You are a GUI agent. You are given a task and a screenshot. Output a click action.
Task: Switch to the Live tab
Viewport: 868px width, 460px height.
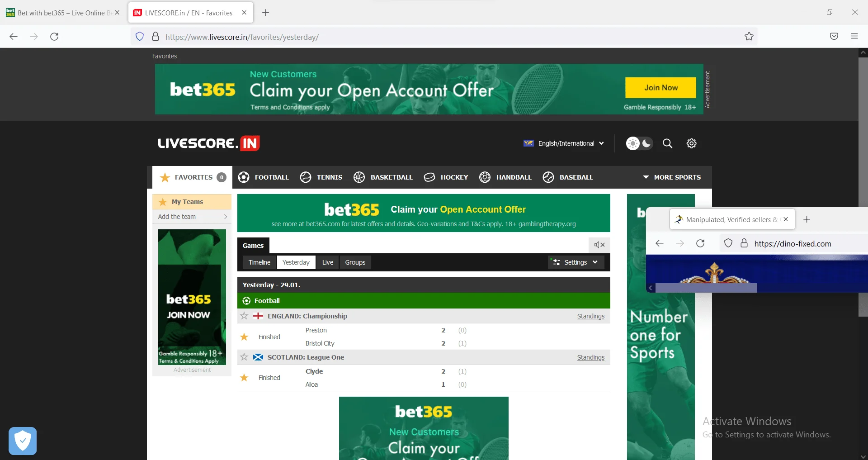click(328, 262)
